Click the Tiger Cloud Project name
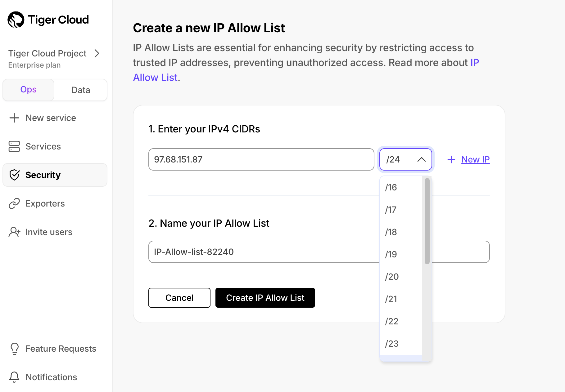The height and width of the screenshot is (392, 565). click(x=47, y=53)
